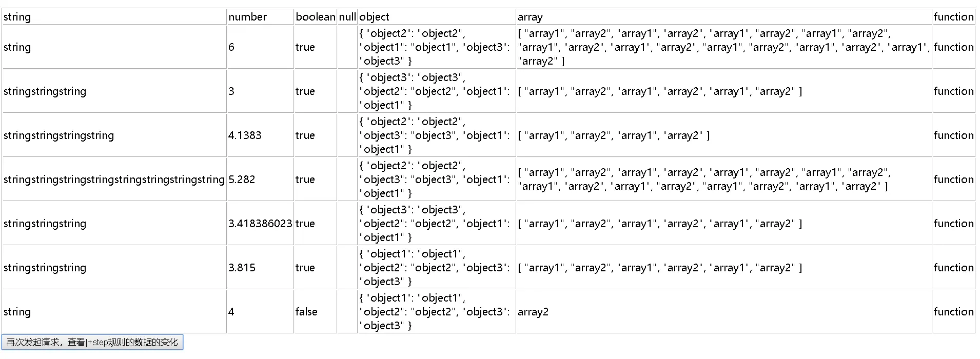Click the 'null' column header

coord(347,16)
